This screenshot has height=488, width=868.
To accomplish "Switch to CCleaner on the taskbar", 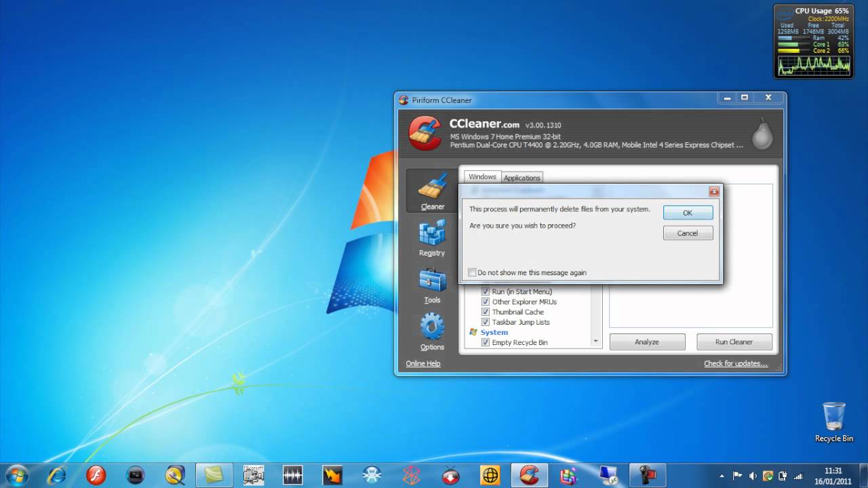I will (x=530, y=475).
